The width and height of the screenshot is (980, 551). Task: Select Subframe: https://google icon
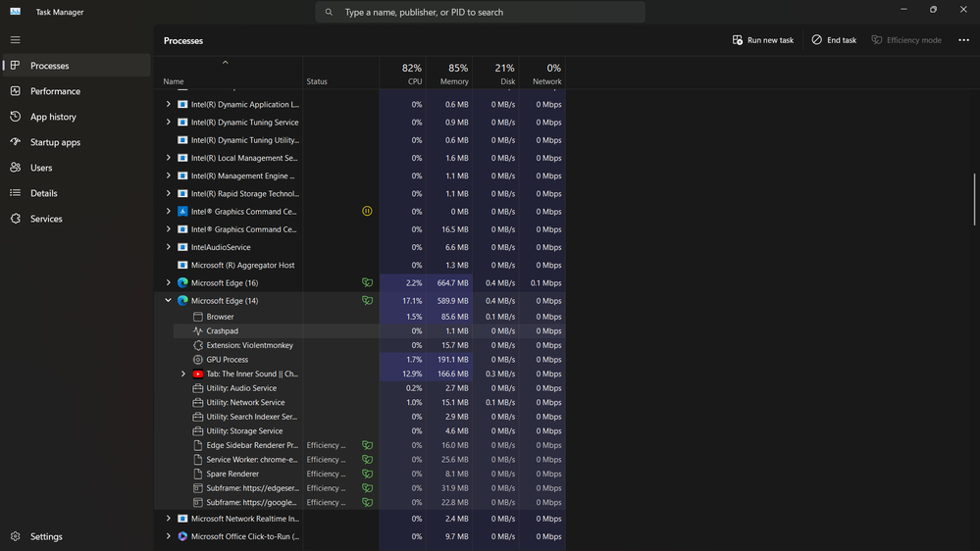point(197,502)
